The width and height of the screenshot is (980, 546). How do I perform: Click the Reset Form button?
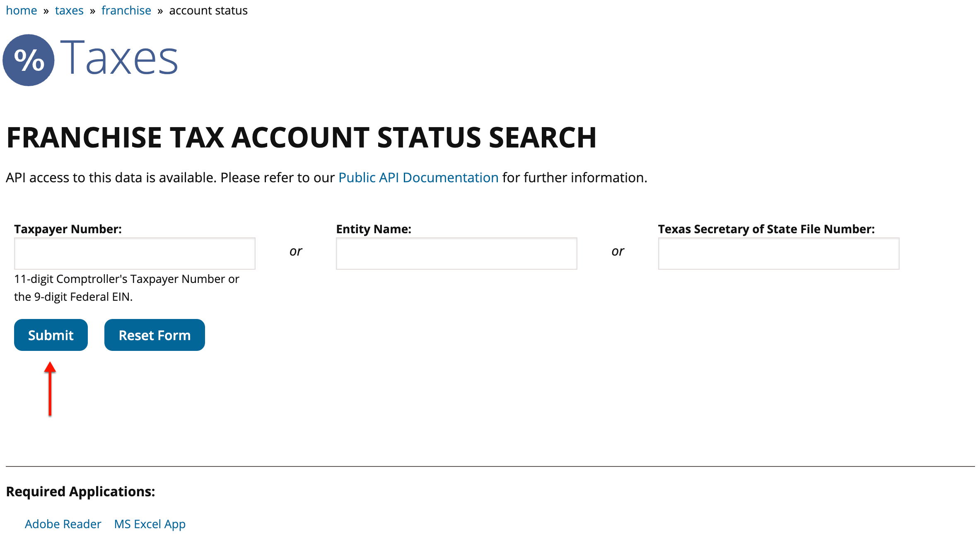154,335
